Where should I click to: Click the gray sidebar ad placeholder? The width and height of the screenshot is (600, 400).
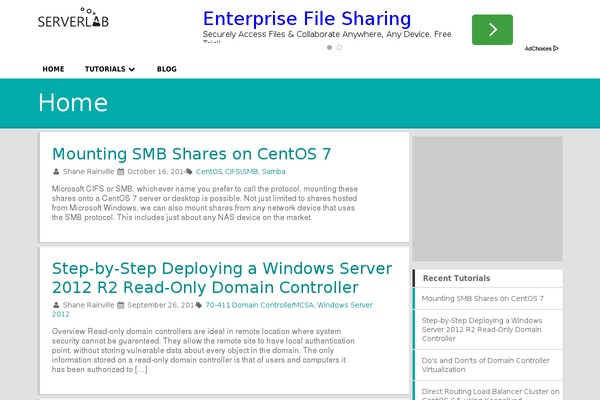(x=487, y=199)
